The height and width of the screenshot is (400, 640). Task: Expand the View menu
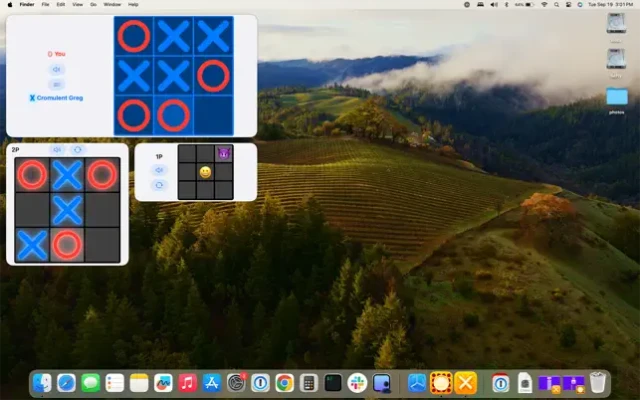76,5
